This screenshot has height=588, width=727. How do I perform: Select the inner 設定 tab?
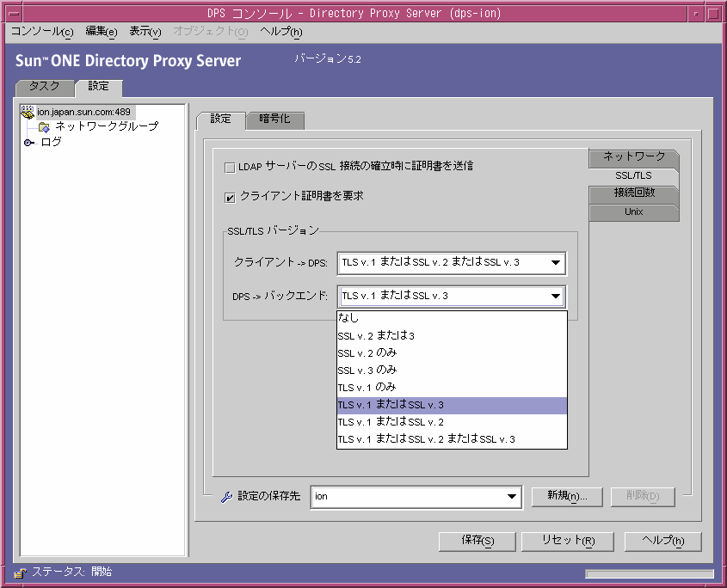tap(221, 119)
